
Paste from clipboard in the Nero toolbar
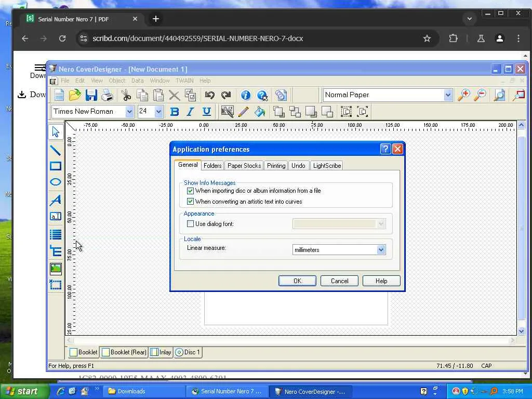pos(158,95)
